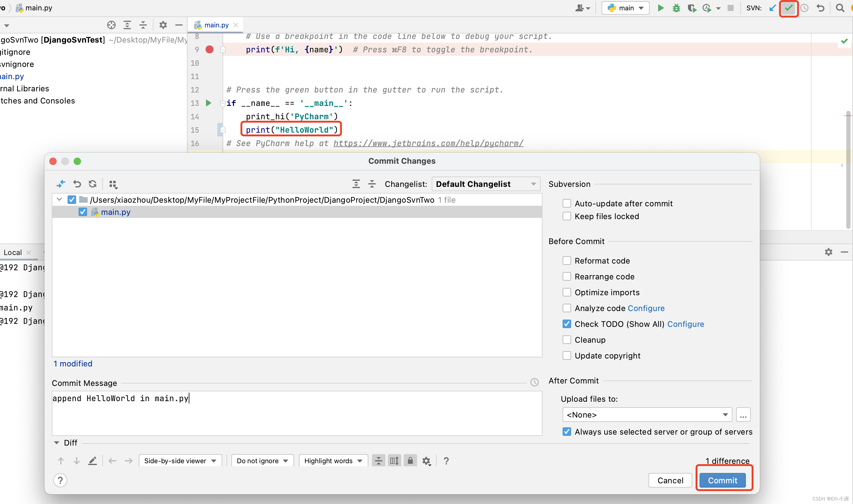Uncheck Check TODO (Show All)
This screenshot has width=853, height=504.
pyautogui.click(x=567, y=324)
